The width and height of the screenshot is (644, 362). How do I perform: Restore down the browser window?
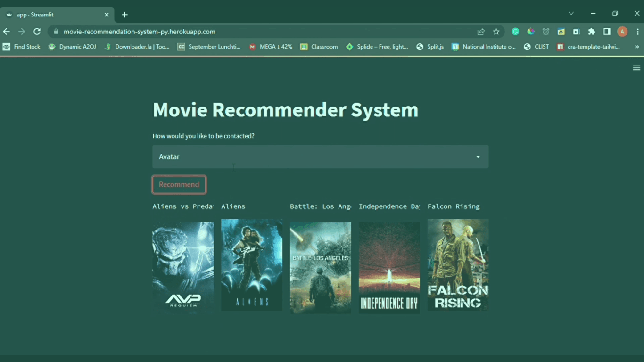tap(615, 14)
